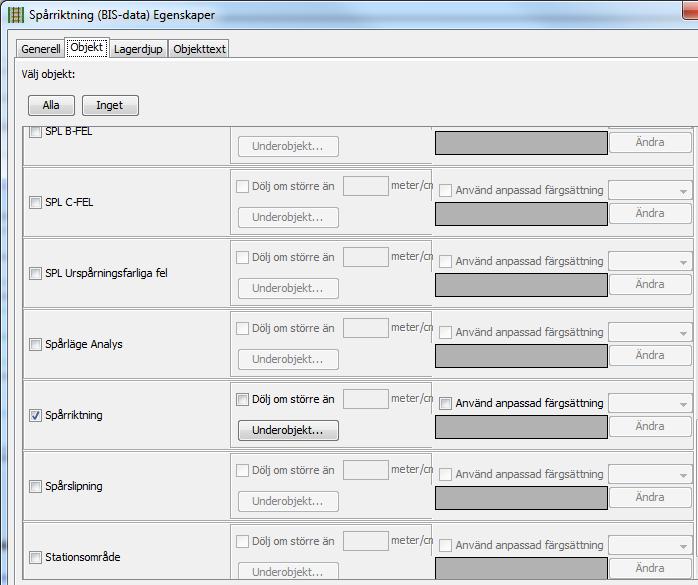The image size is (698, 585).
Task: Toggle Dölj om större än for Spårläge Analys
Action: pyautogui.click(x=242, y=329)
